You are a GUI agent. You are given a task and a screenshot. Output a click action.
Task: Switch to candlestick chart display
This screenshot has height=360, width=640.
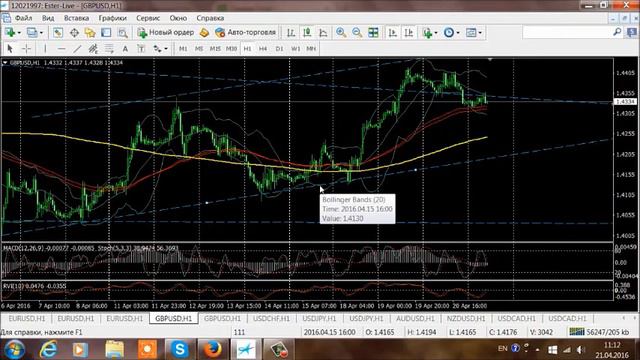(x=307, y=33)
